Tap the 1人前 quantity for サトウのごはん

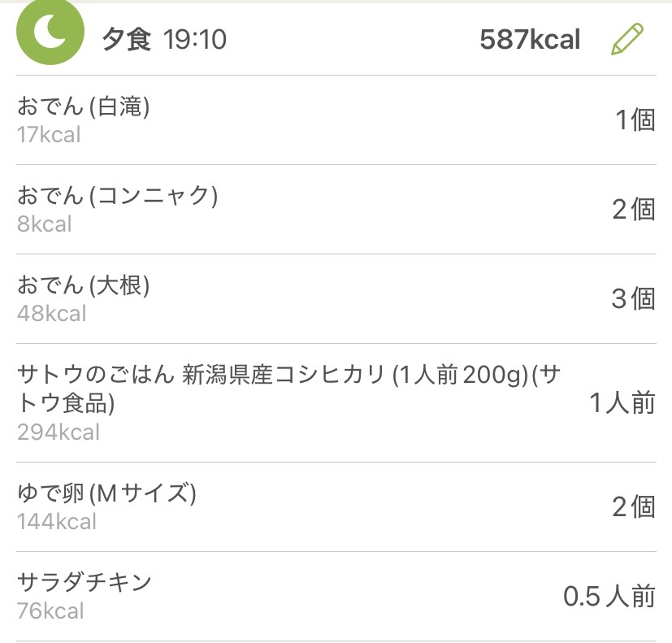[x=622, y=403]
